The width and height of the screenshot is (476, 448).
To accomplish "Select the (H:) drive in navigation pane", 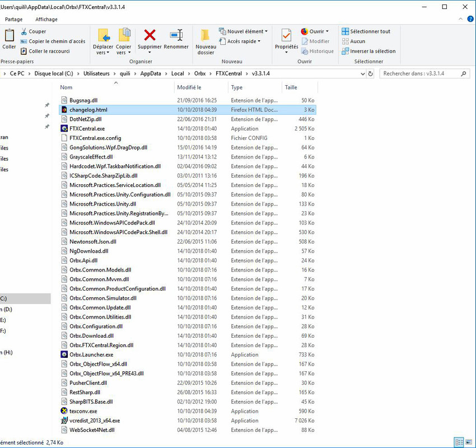I will [x=6, y=352].
